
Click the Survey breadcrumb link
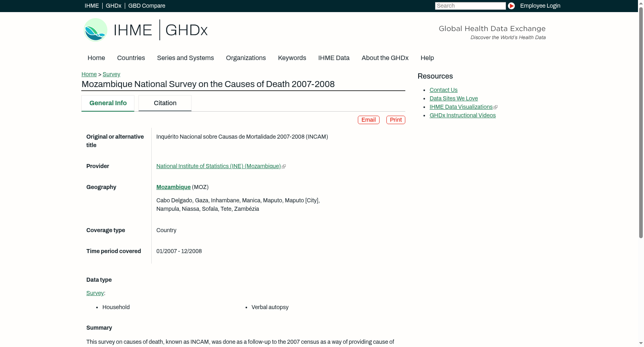[111, 75]
